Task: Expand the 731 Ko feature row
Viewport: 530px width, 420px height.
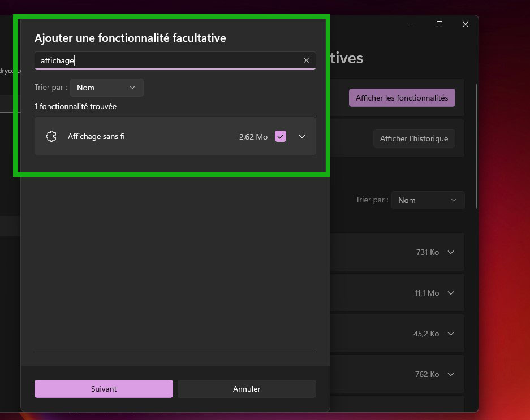Action: click(451, 253)
